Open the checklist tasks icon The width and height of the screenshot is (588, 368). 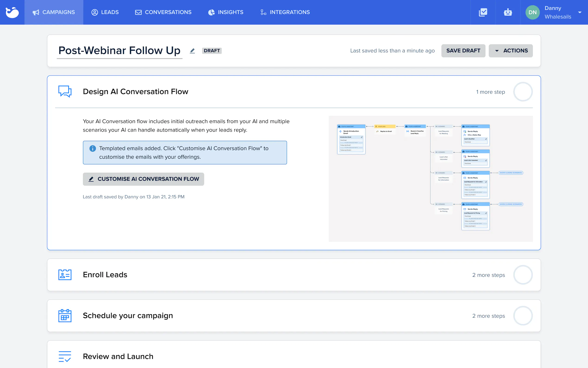[x=483, y=12]
